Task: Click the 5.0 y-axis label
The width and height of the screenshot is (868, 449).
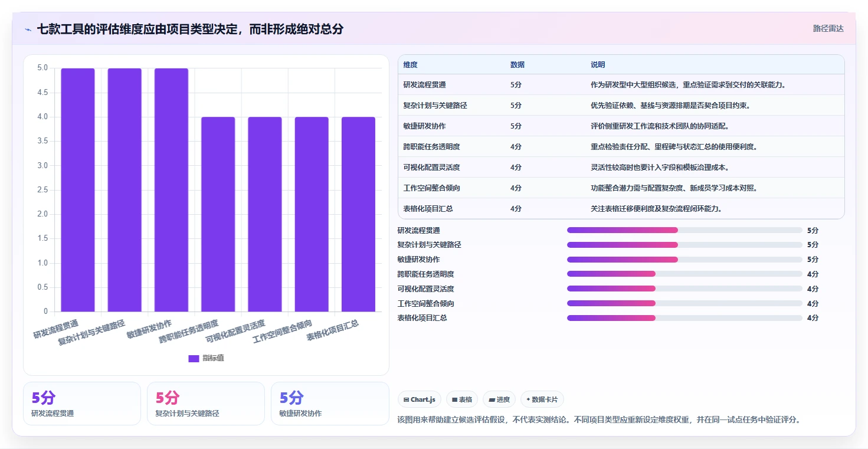Action: click(x=42, y=68)
